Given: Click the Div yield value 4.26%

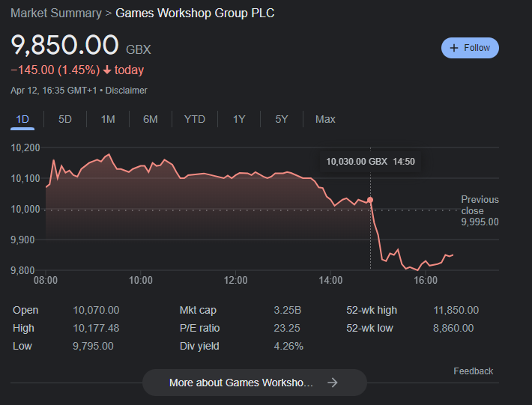Looking at the screenshot, I should pos(288,346).
